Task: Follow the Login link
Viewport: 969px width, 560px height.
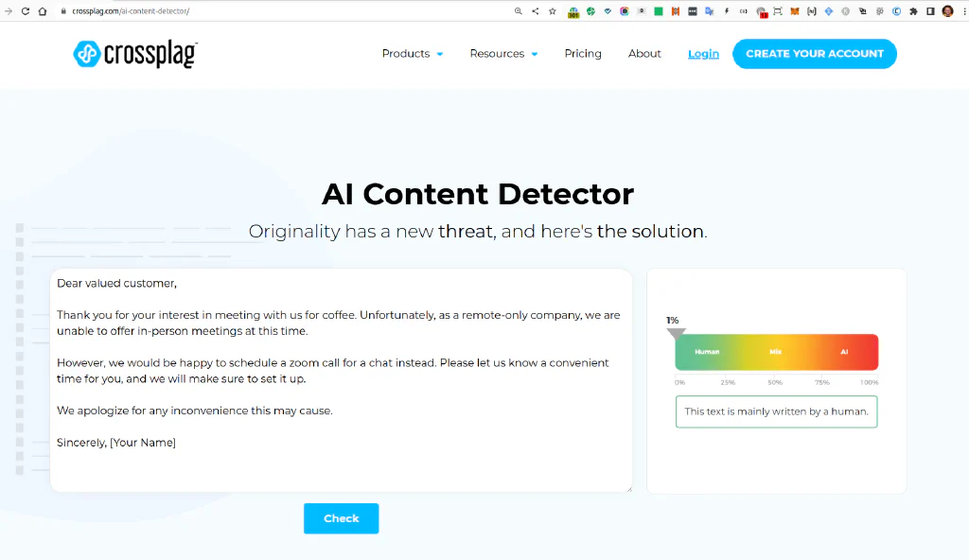Action: point(703,54)
